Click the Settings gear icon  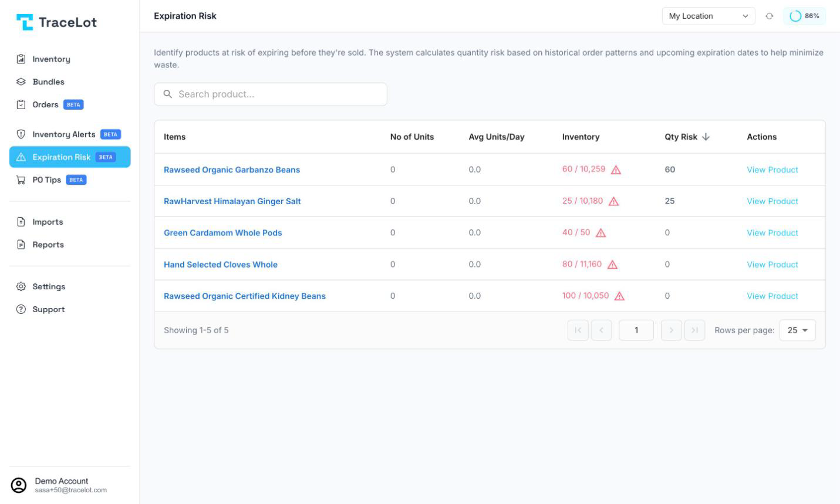[x=21, y=286]
